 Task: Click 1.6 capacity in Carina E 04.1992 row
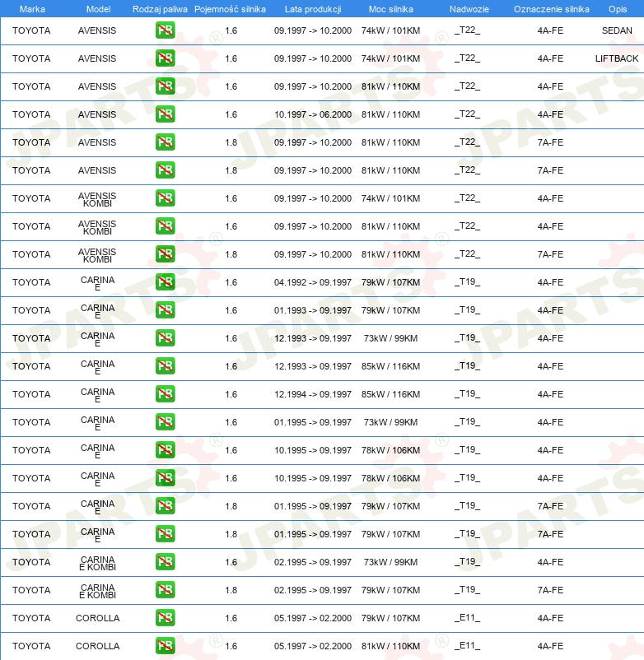pyautogui.click(x=231, y=282)
